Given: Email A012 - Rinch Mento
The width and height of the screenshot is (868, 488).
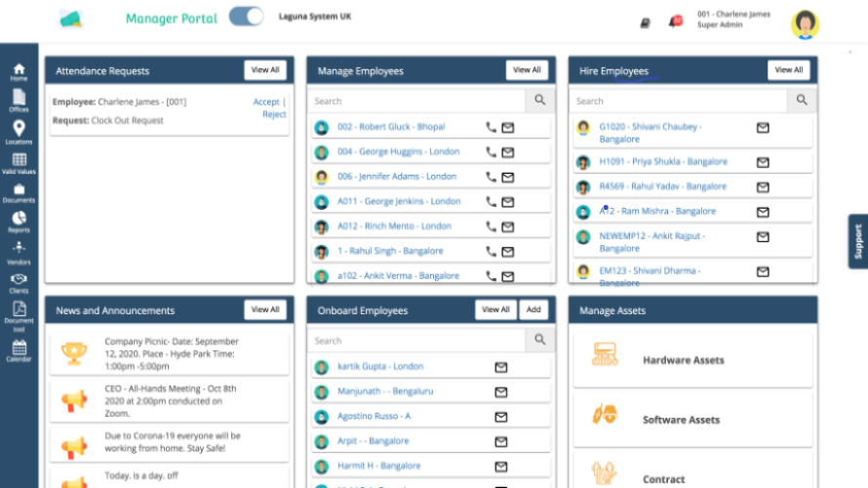Looking at the screenshot, I should [x=507, y=227].
